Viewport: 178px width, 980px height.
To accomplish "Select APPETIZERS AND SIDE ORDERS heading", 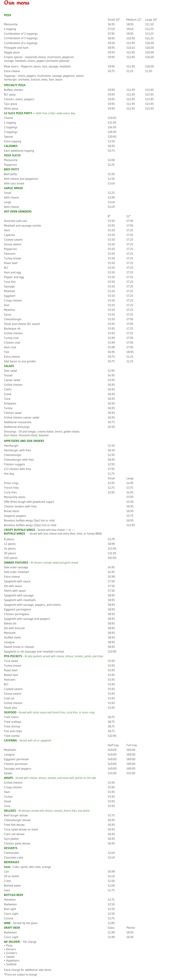I will point(24,441).
